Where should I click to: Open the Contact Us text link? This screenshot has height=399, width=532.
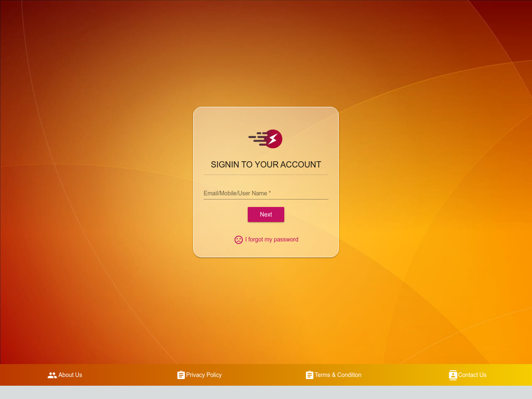[x=472, y=375]
